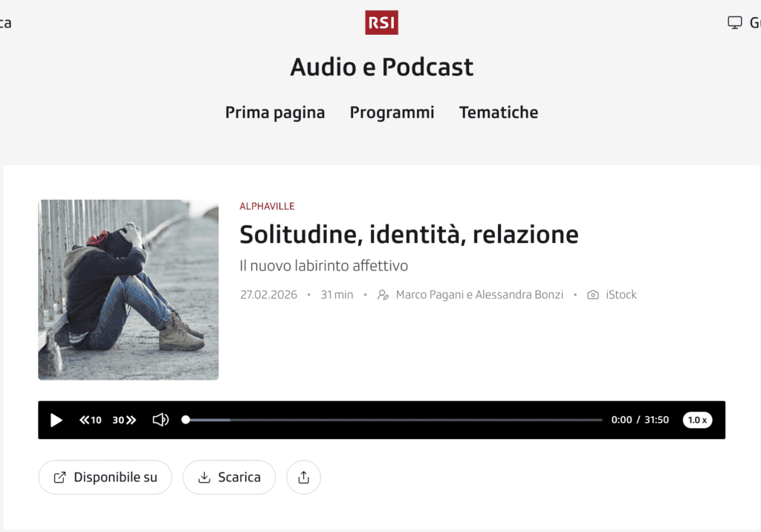
Task: Switch to the Programmi section
Action: click(x=392, y=113)
